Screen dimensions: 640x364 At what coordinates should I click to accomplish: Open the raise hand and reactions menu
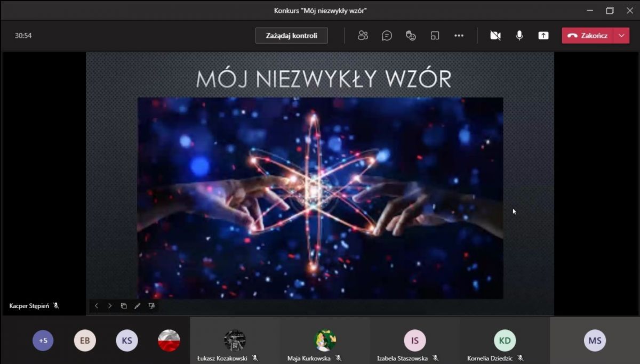(411, 36)
